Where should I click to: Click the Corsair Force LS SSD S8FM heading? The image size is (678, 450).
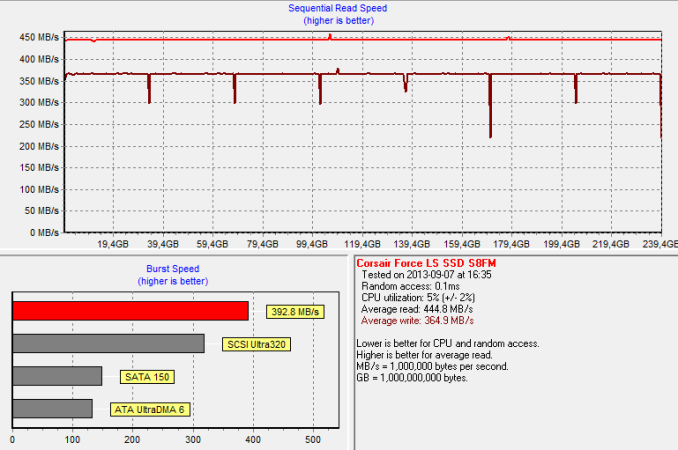[426, 263]
